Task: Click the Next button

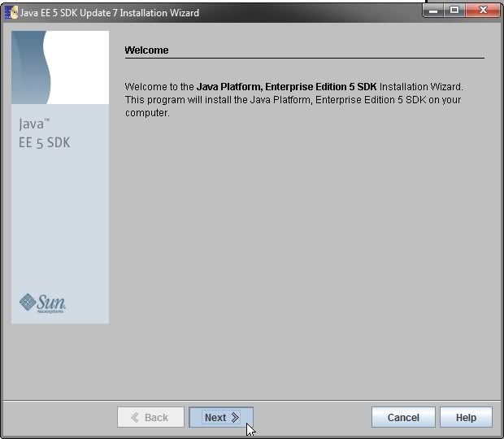Action: pos(221,417)
